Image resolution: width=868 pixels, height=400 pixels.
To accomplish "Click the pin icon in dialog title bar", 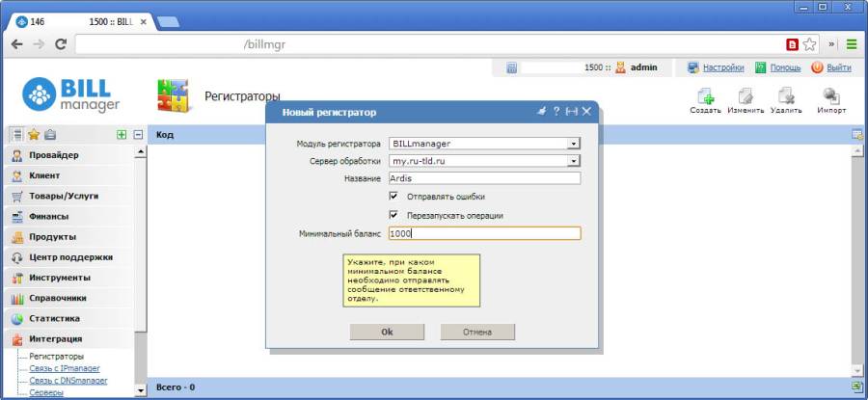I will (x=541, y=112).
